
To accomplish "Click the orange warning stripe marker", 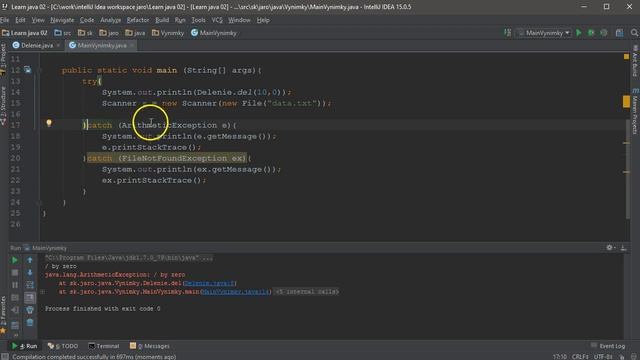I will point(626,101).
